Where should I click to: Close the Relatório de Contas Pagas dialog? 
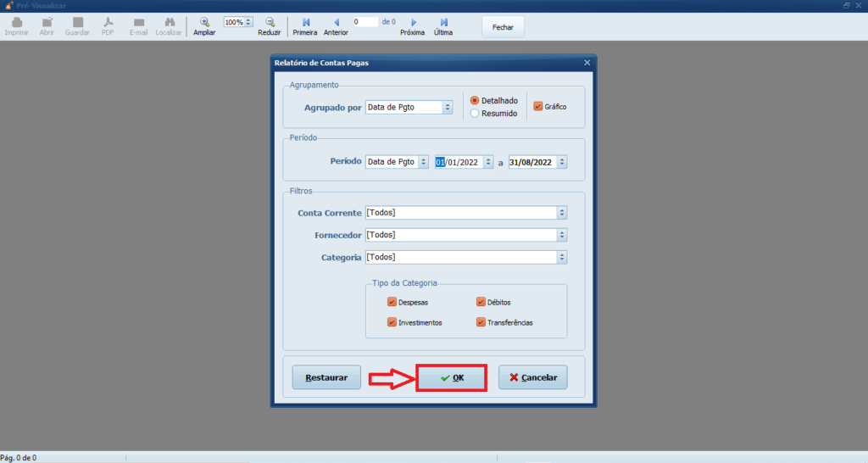[587, 63]
